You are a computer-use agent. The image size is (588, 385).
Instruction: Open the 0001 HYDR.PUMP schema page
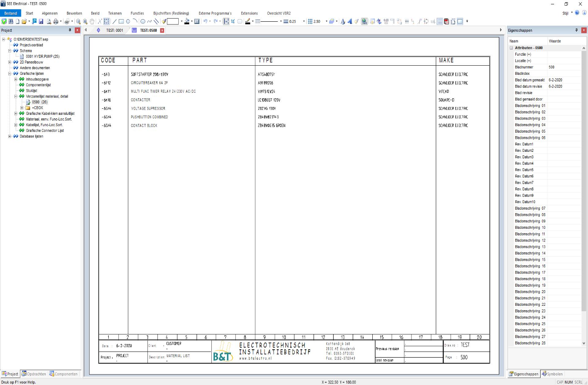coord(42,57)
